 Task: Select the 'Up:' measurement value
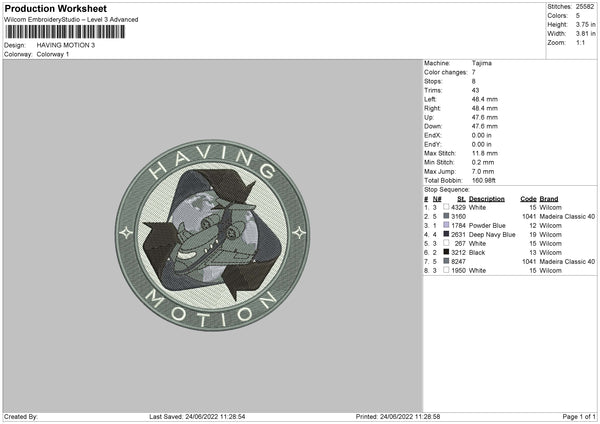point(485,117)
